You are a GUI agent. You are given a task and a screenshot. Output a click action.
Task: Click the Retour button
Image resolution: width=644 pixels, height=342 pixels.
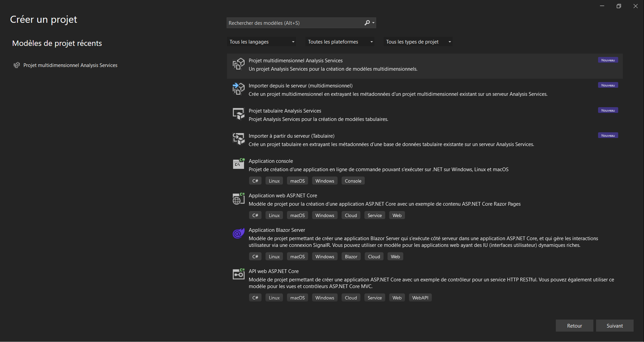574,326
